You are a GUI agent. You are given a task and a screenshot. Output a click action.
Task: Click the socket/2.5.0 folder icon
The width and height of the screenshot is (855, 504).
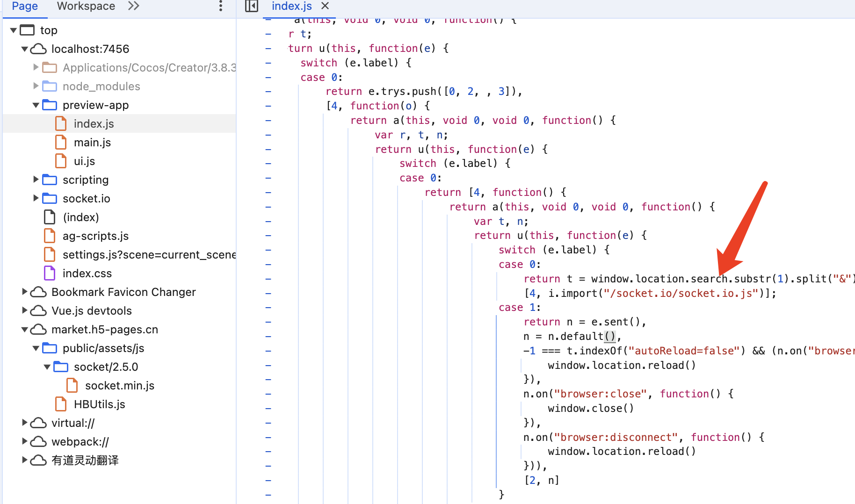click(x=61, y=367)
